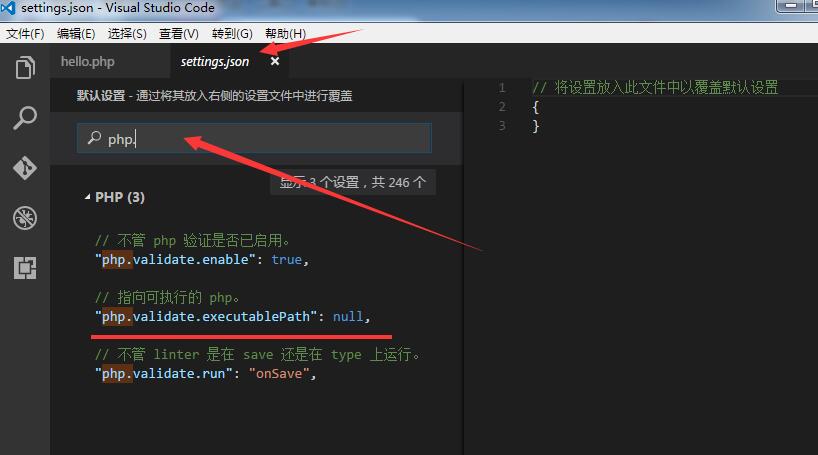Open the Explorer files view
Viewport: 818px width, 455px height.
click(x=25, y=67)
